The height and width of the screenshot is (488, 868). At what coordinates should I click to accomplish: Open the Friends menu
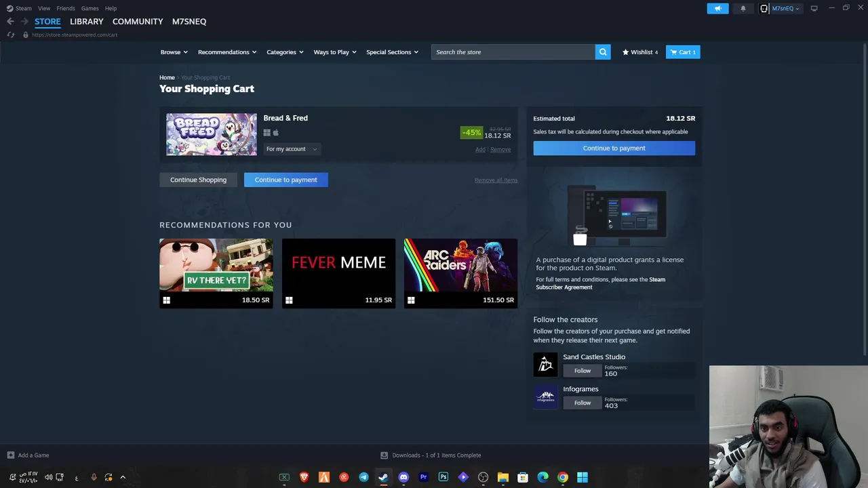click(66, 8)
